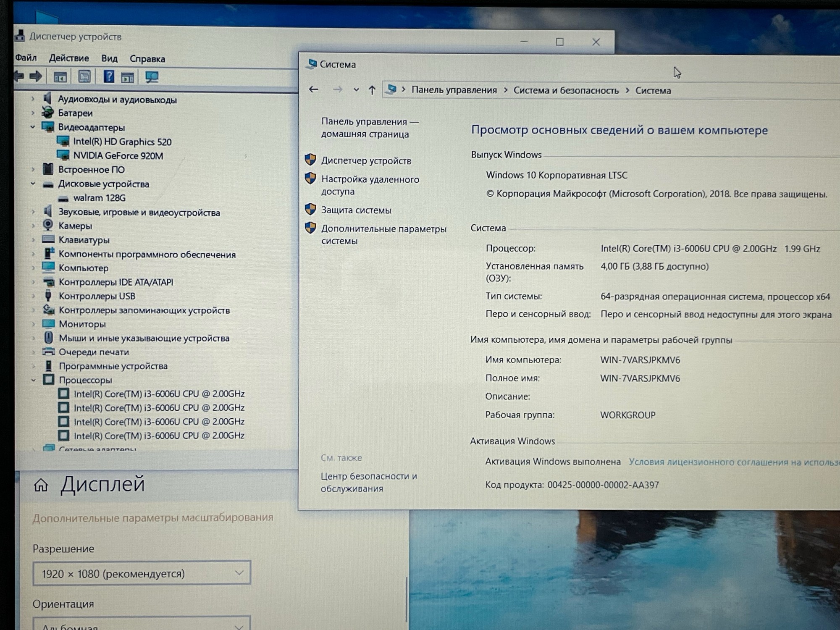Viewport: 840px width, 630px height.
Task: Open Панель управления — домашняя страница link
Action: (x=370, y=128)
